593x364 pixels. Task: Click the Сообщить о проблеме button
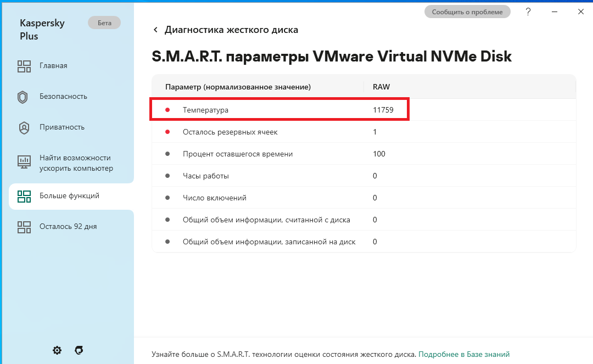coord(467,12)
